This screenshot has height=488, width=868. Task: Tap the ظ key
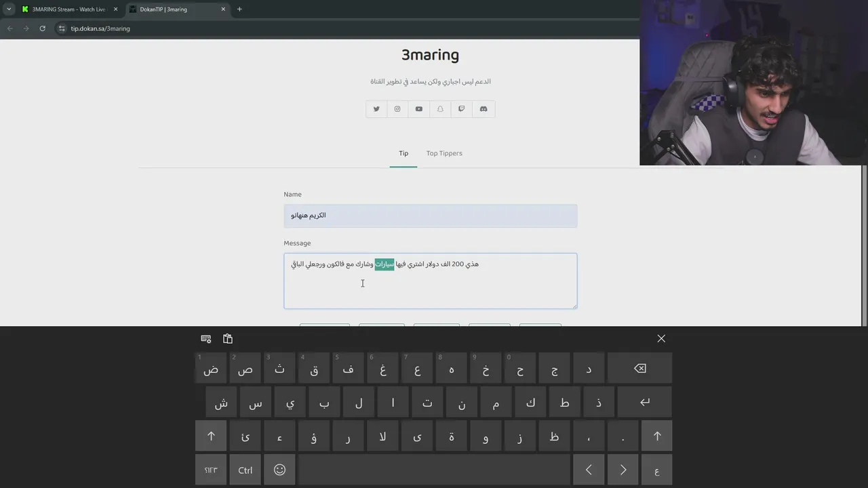554,436
